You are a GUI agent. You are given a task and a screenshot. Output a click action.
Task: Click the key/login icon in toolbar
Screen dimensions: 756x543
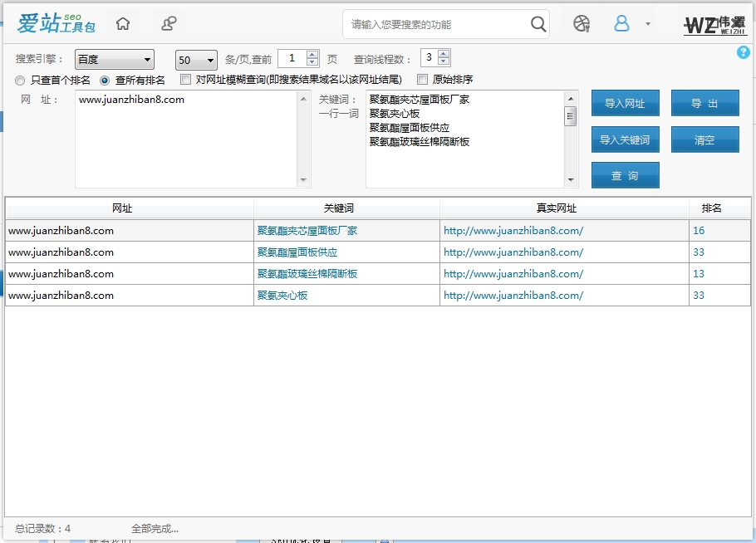pyautogui.click(x=168, y=23)
